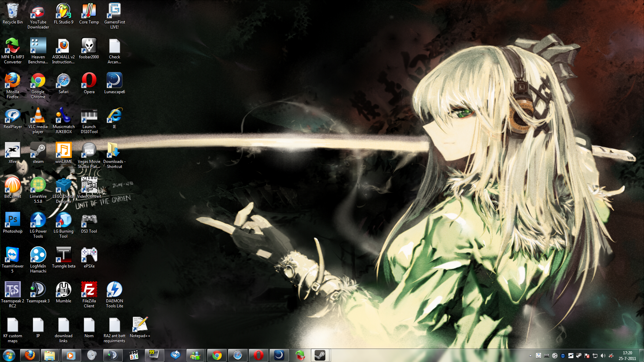Select the steam desktop shortcut
644x362 pixels.
coord(38,154)
